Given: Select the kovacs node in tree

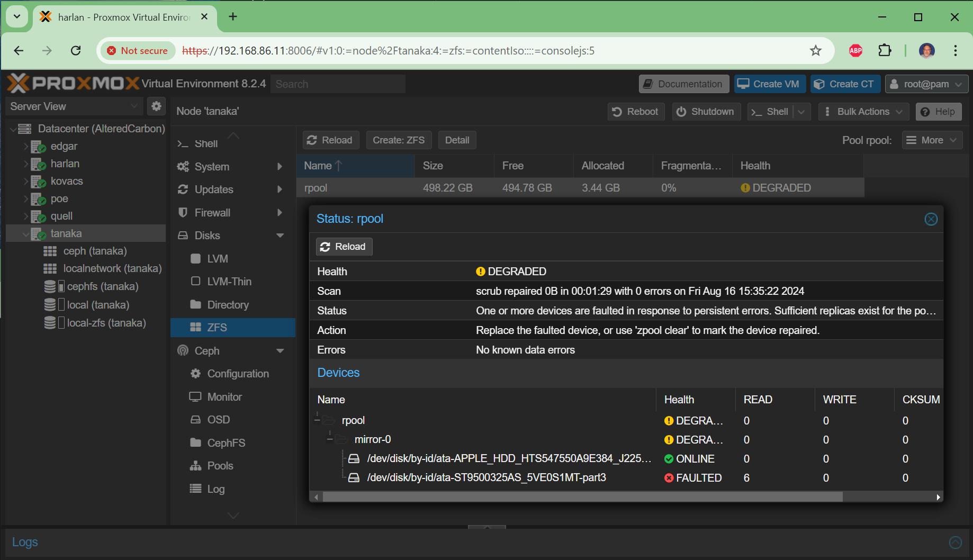Looking at the screenshot, I should tap(67, 181).
